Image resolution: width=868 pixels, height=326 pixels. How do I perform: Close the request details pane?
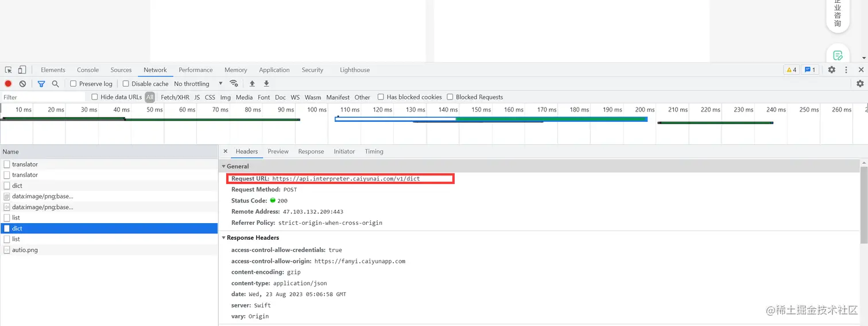pos(225,151)
